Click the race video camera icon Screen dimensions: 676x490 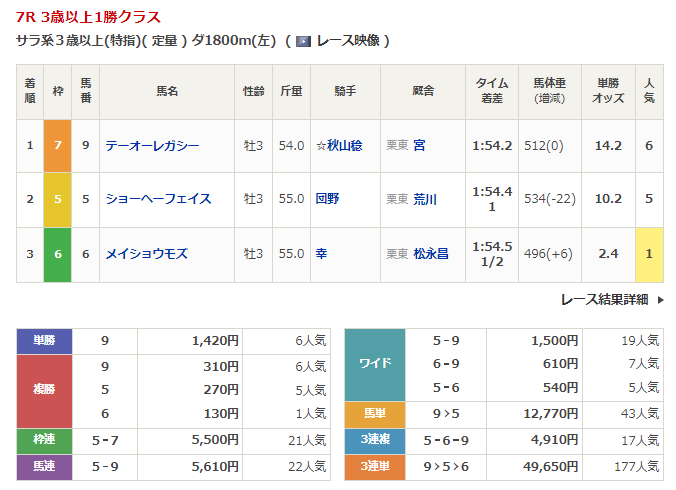coord(301,41)
